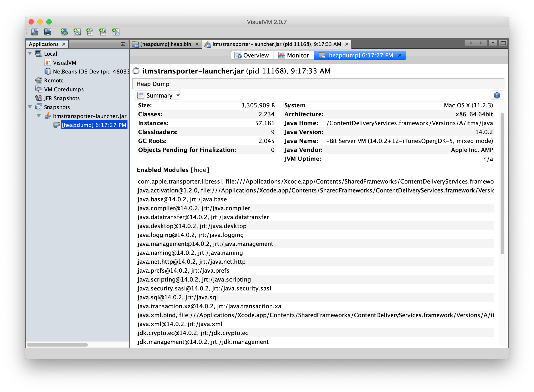Minimize the Applications panel group
The width and height of the screenshot is (534, 392).
tap(123, 44)
